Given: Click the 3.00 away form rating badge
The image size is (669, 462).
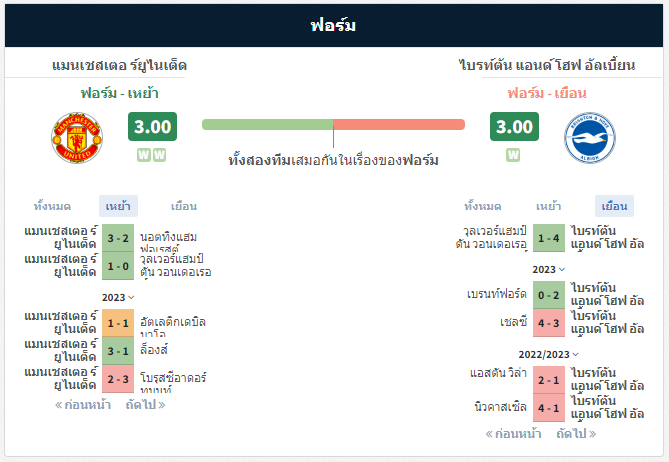Looking at the screenshot, I should tap(514, 127).
